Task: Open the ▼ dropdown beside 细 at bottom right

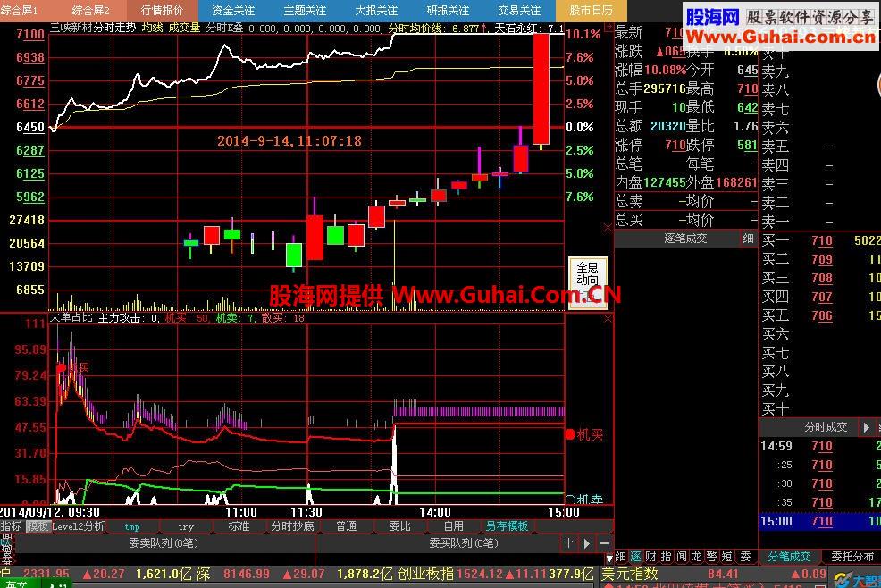Action: 610,556
